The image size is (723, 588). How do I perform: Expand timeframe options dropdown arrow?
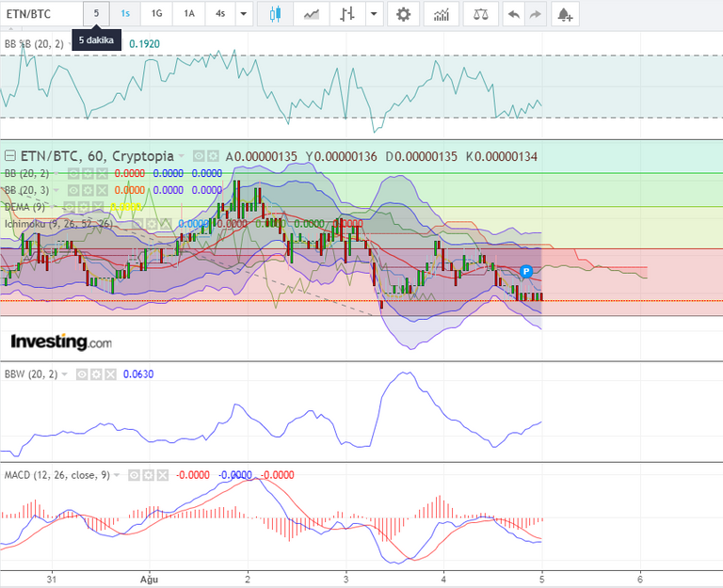pyautogui.click(x=244, y=14)
